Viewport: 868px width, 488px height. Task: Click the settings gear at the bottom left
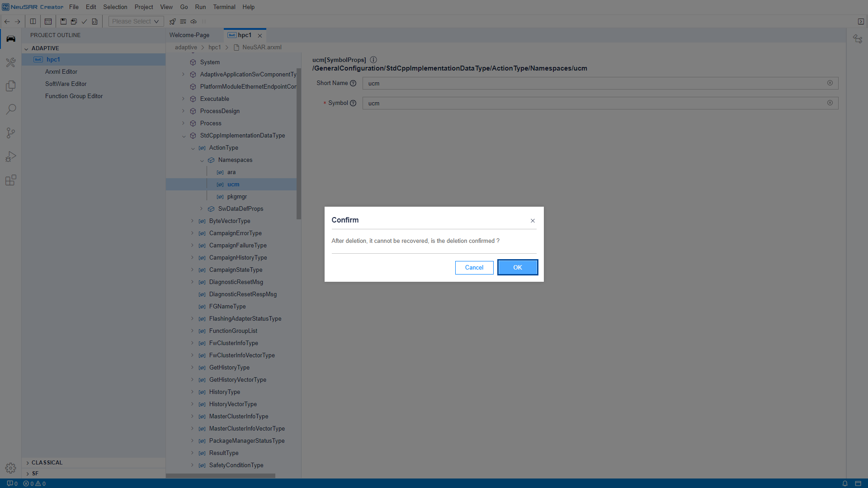pyautogui.click(x=11, y=468)
